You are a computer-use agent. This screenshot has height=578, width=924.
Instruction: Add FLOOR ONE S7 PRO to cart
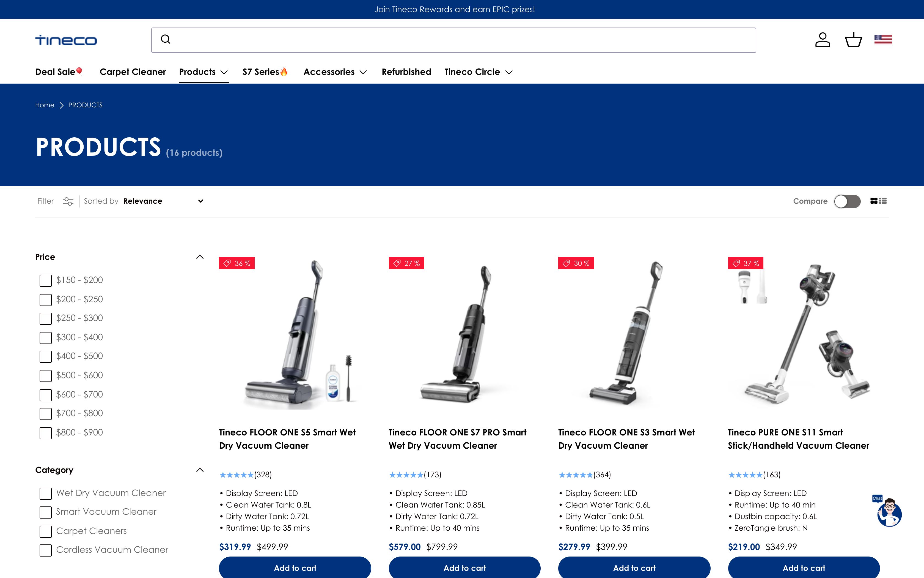click(x=464, y=568)
